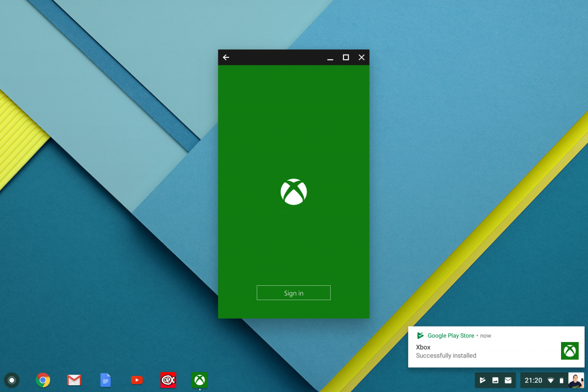Go back using the window back arrow
This screenshot has height=392, width=588.
click(x=226, y=57)
